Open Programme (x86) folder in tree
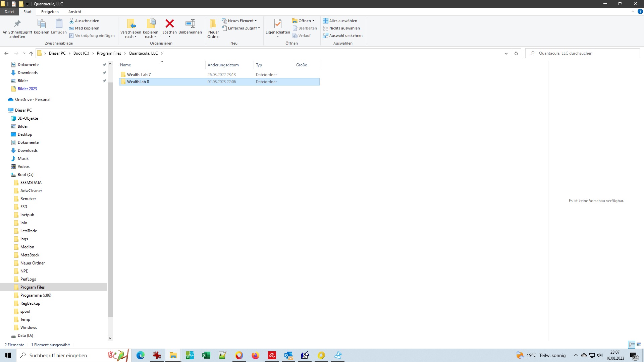This screenshot has height=362, width=644. tap(36, 295)
